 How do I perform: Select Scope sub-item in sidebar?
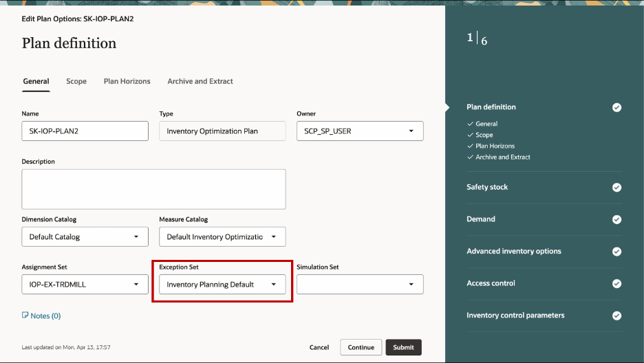[x=484, y=135]
